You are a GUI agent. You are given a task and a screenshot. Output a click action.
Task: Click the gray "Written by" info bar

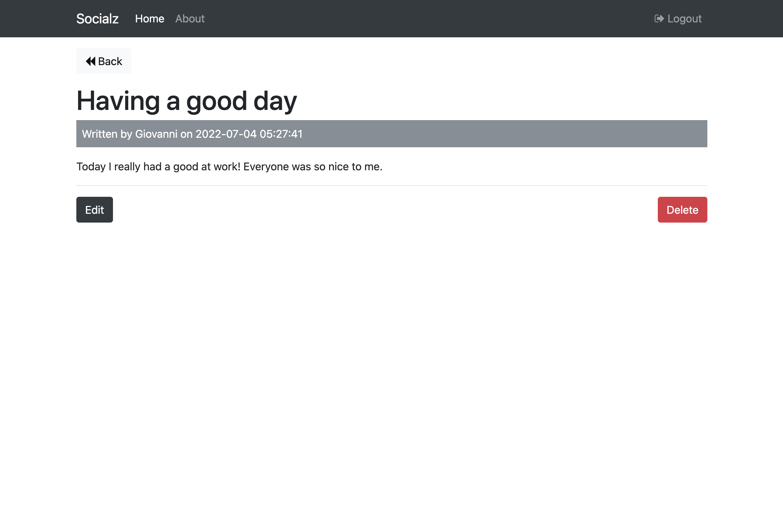475,134
